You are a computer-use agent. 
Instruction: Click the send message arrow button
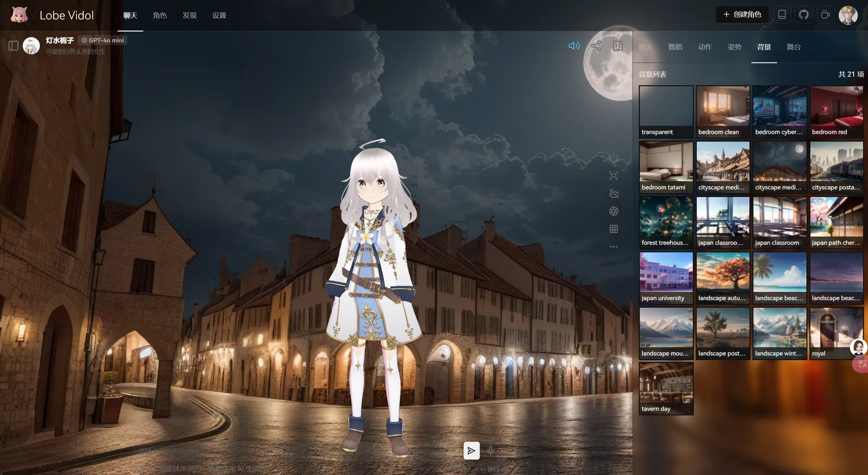point(471,451)
